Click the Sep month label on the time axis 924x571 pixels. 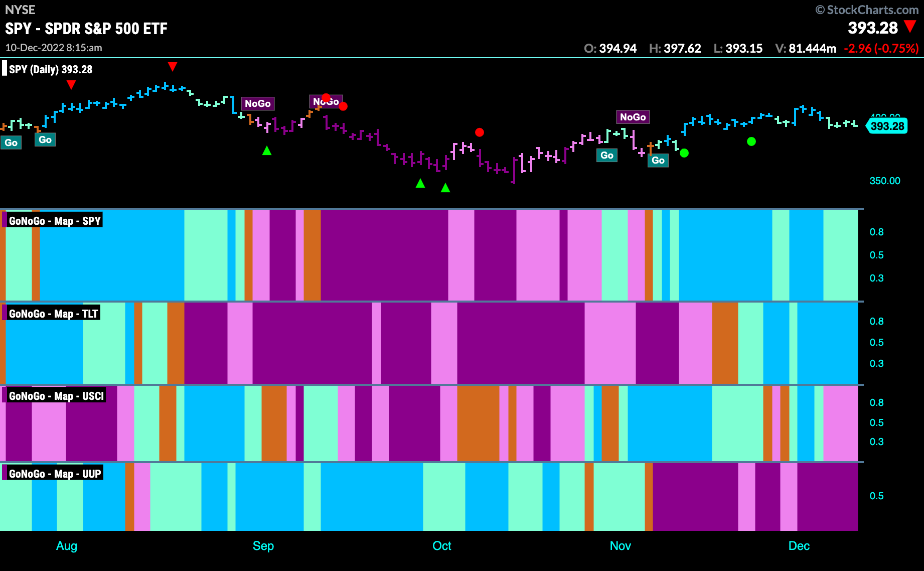point(263,546)
